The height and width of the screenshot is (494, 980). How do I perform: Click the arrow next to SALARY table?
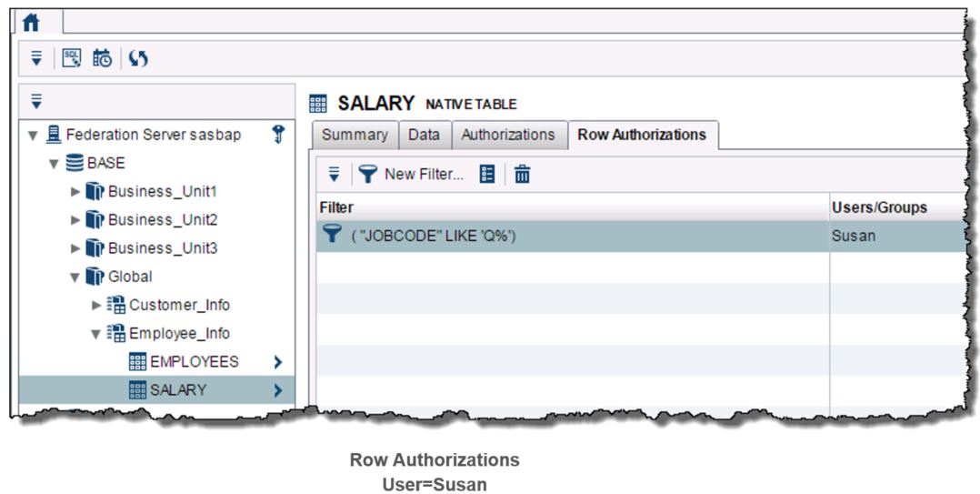[x=278, y=390]
